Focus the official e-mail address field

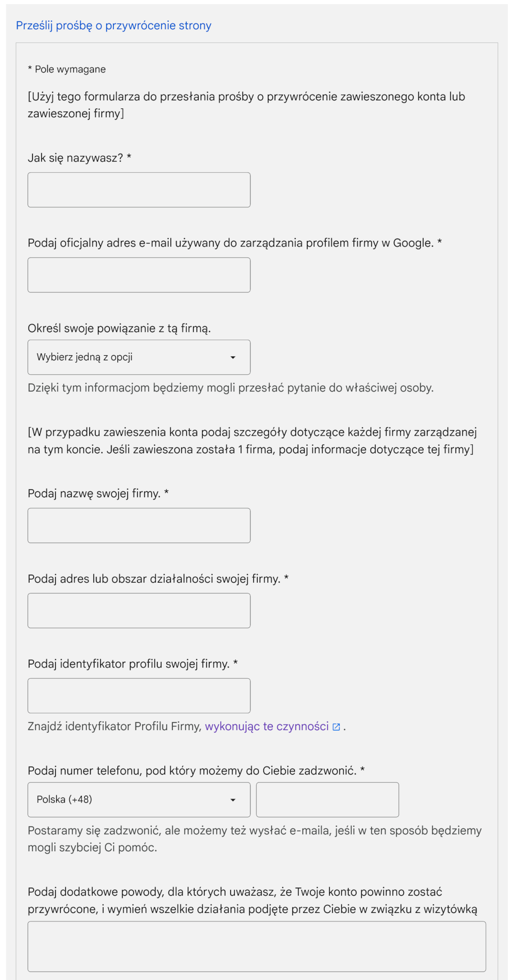(139, 274)
